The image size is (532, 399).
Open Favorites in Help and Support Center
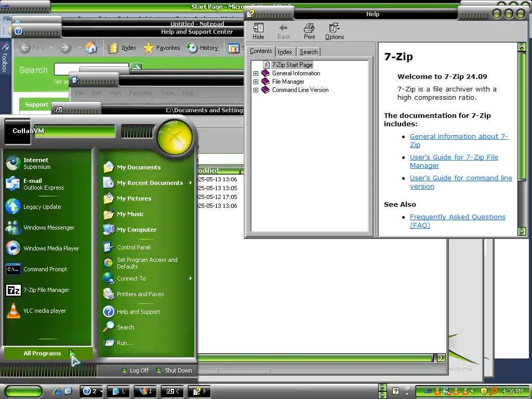pos(162,48)
